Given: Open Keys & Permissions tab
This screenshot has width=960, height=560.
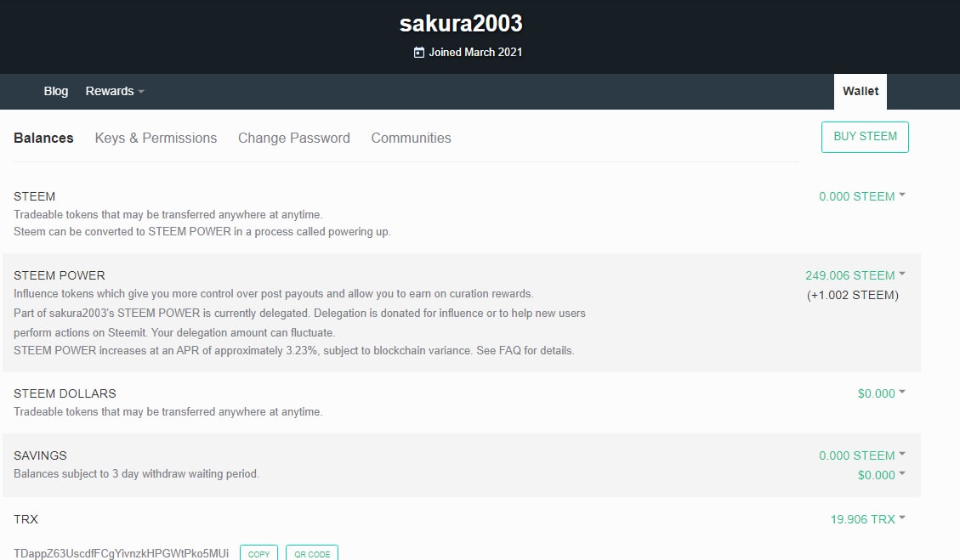Looking at the screenshot, I should [156, 139].
